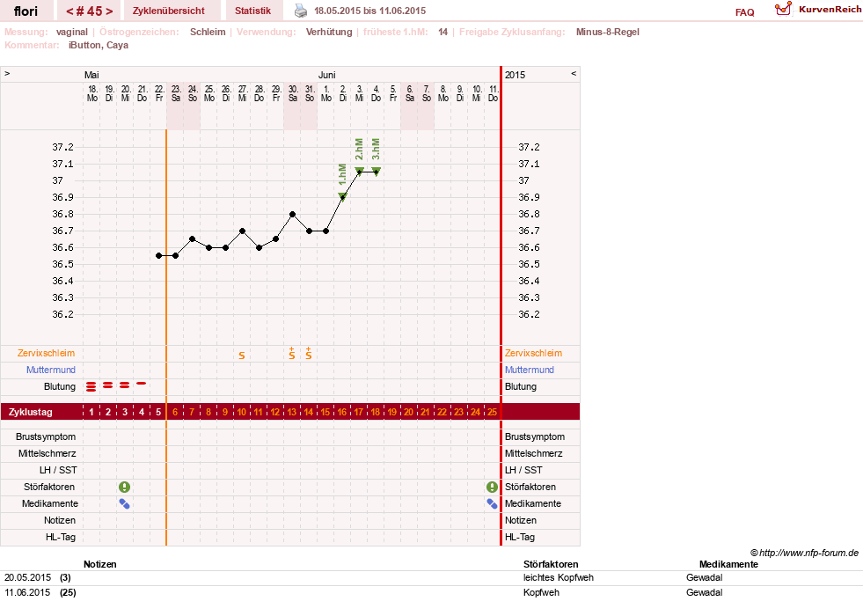Image resolution: width=863 pixels, height=616 pixels.
Task: Click the bleeding marker on day 3
Action: [125, 385]
